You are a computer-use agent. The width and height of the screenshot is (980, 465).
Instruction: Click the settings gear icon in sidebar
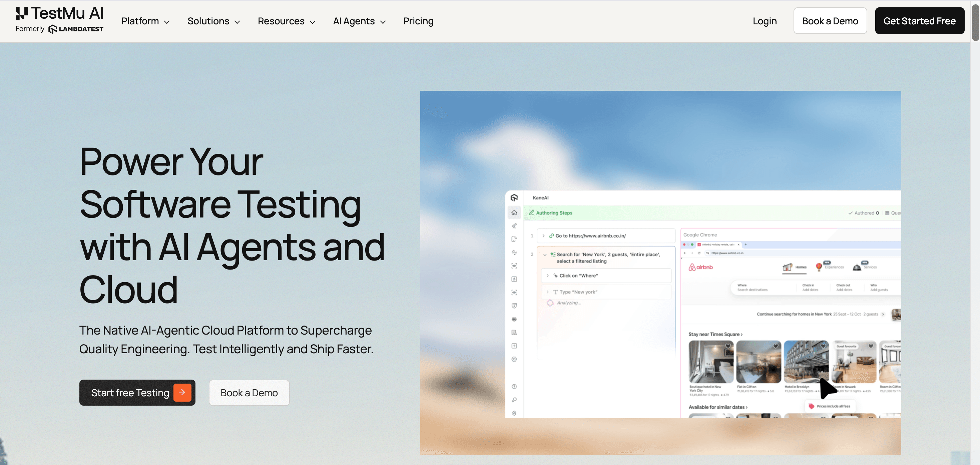[x=514, y=359]
